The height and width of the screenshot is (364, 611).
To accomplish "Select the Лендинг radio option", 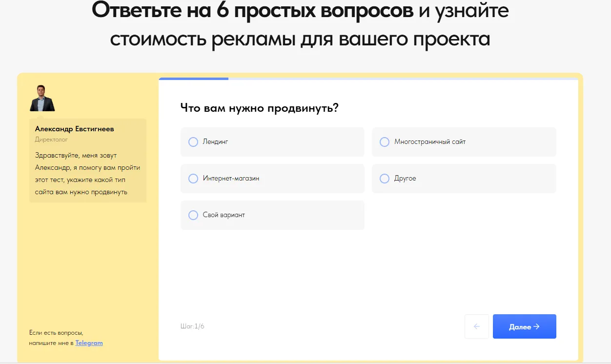I will (272, 142).
